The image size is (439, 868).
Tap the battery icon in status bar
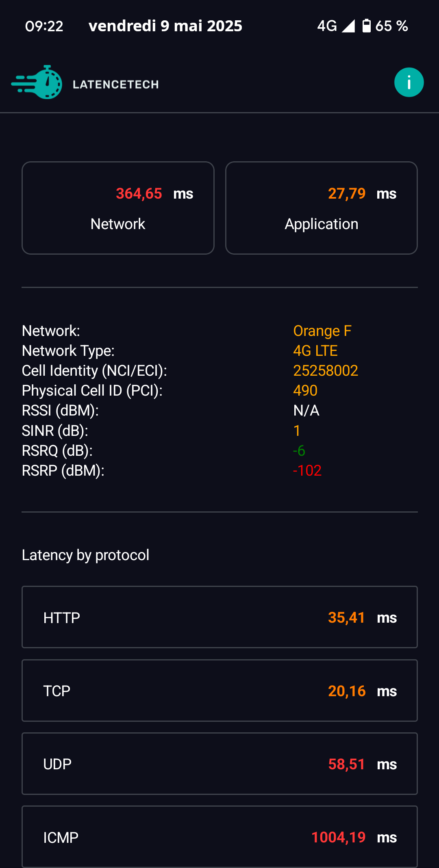tap(366, 26)
